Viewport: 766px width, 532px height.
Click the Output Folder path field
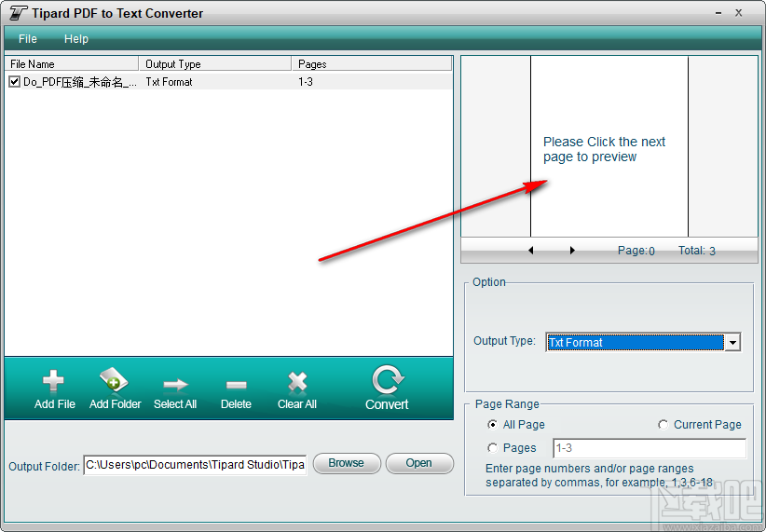coord(195,465)
